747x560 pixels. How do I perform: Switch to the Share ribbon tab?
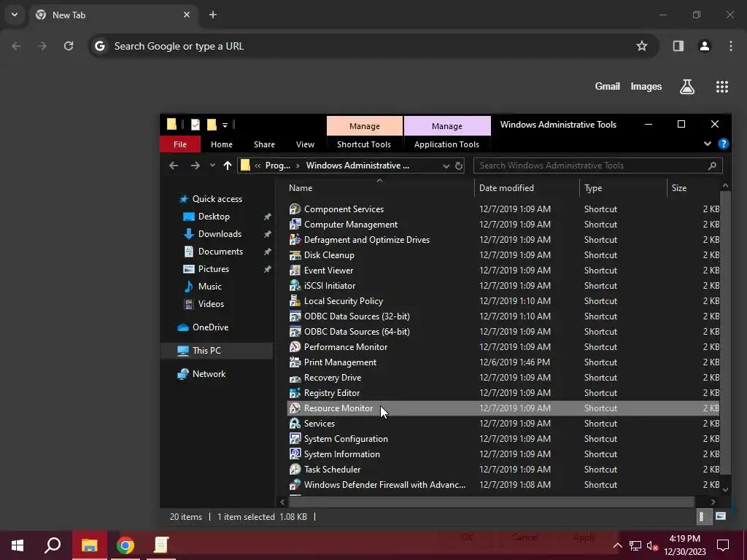(x=264, y=144)
